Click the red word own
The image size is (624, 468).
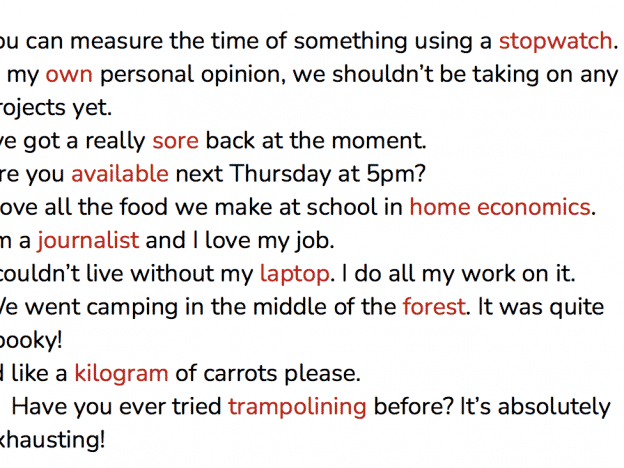coord(69,75)
